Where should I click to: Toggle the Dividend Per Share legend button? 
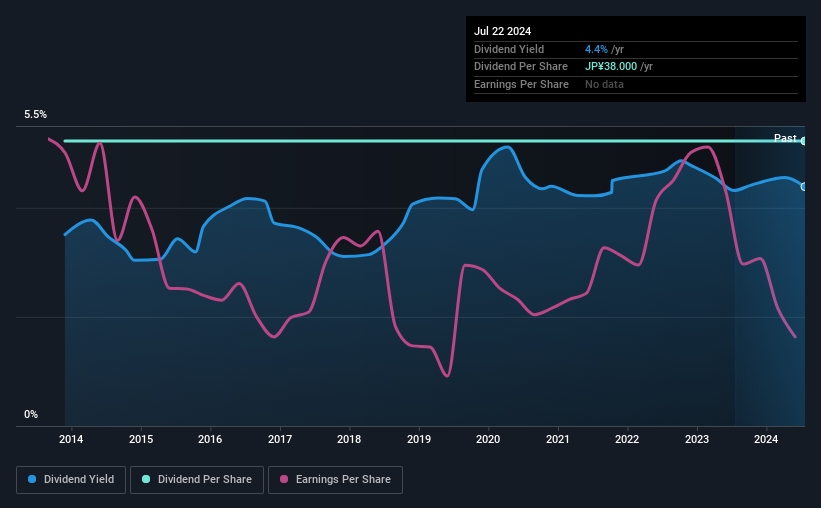(x=197, y=480)
